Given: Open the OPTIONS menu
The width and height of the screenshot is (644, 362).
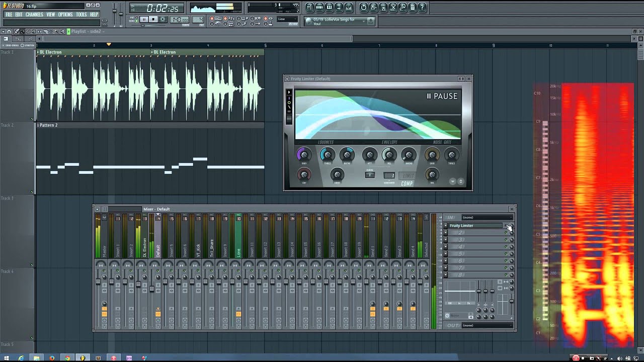Looking at the screenshot, I should pos(65,15).
